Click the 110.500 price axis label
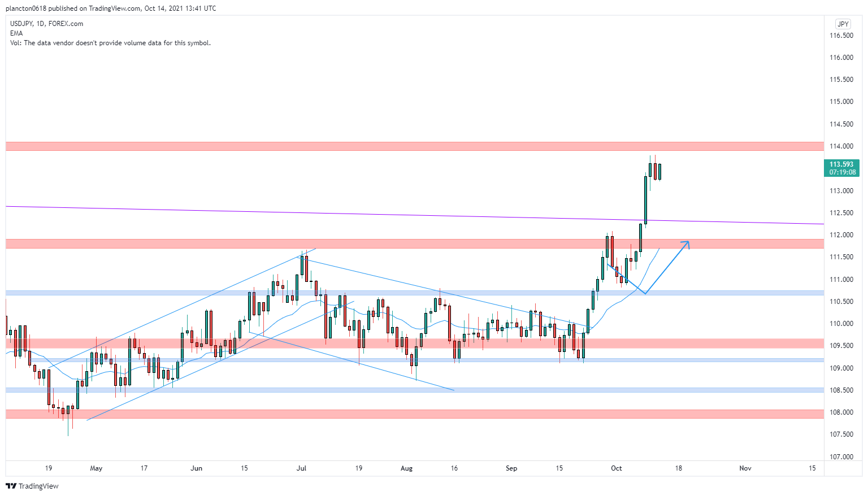Screen dimensions: 868x496 [841, 302]
